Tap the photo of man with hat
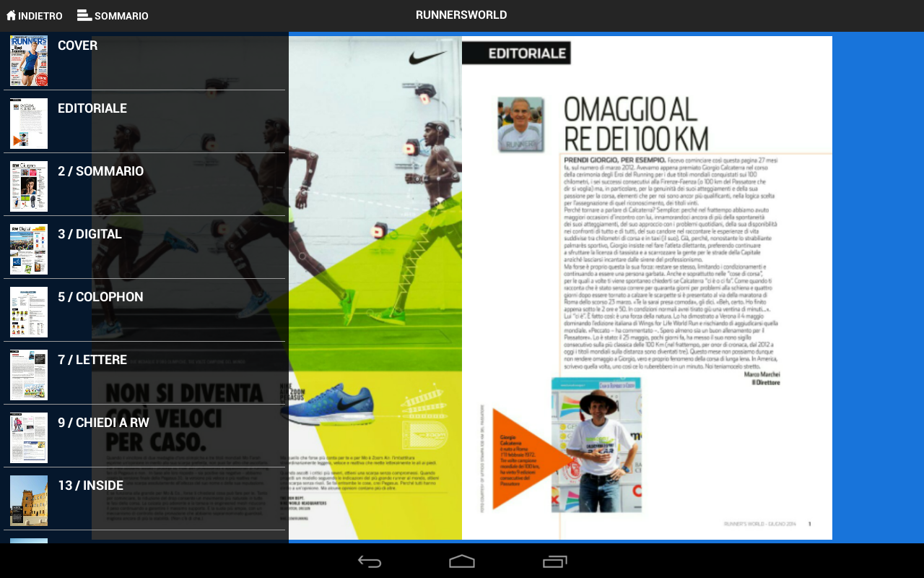The height and width of the screenshot is (578, 924). (x=596, y=445)
